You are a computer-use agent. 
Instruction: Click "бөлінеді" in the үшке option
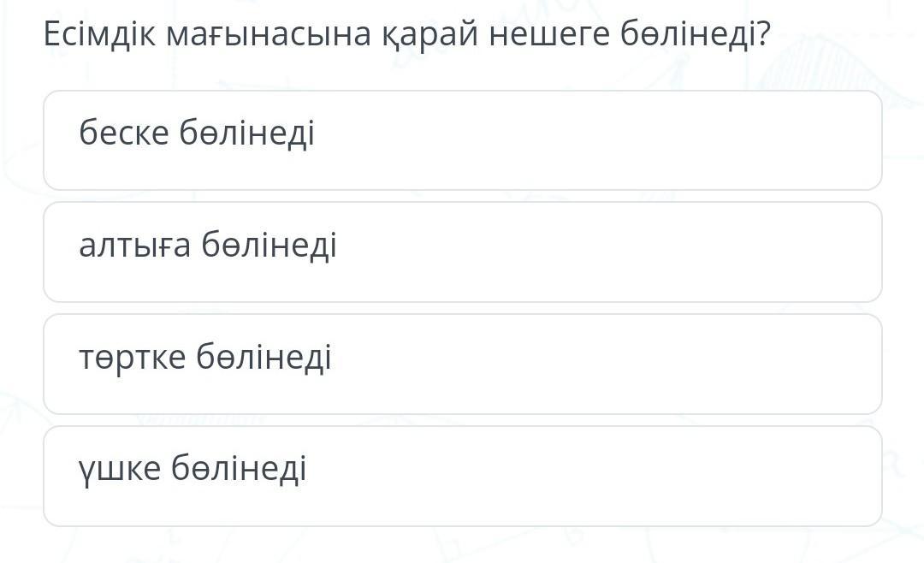(239, 470)
